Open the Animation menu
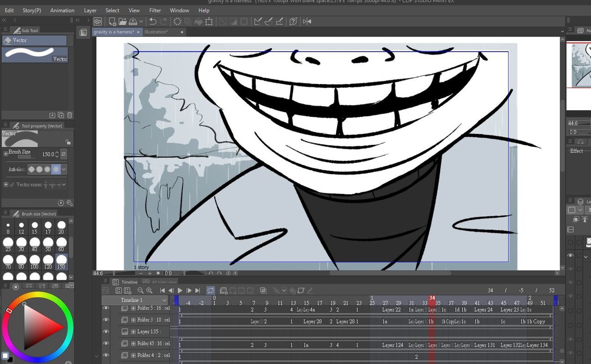Image resolution: width=591 pixels, height=364 pixels. [62, 10]
